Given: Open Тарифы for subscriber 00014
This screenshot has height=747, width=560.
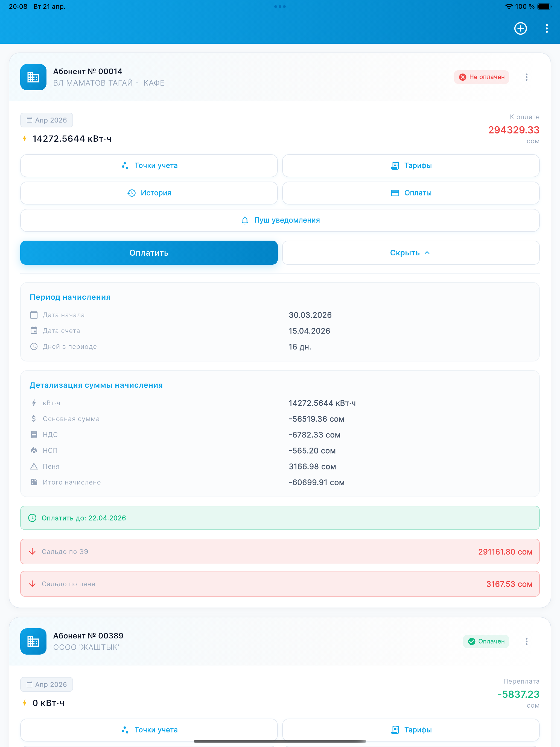Looking at the screenshot, I should [x=411, y=165].
